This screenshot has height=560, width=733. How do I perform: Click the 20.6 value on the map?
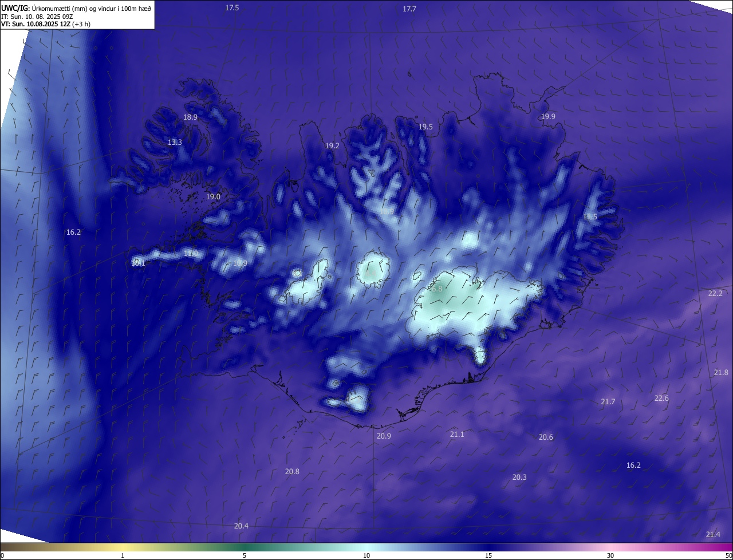(x=546, y=437)
